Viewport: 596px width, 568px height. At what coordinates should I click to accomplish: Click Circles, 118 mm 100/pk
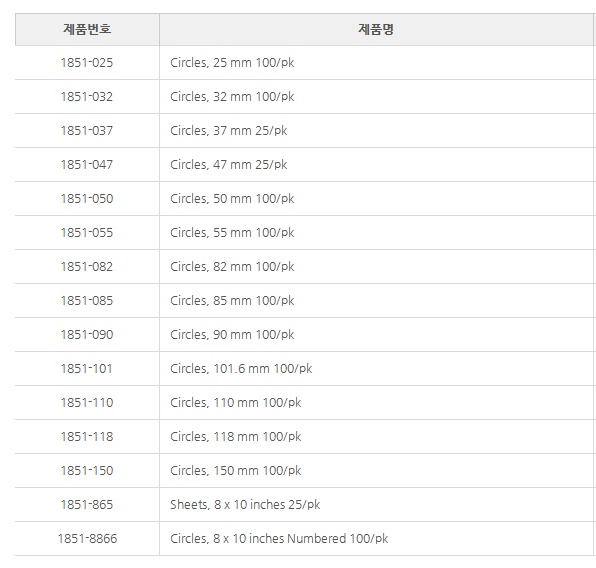pos(236,436)
